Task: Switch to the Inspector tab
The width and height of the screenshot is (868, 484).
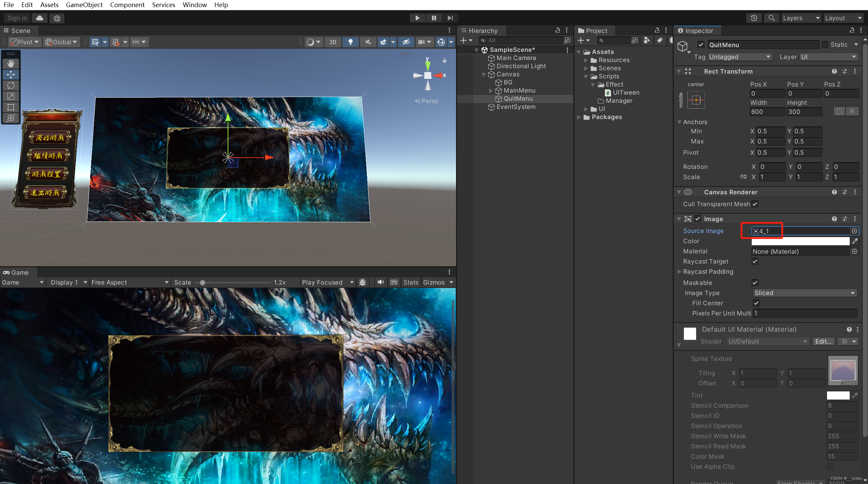Action: (x=697, y=31)
